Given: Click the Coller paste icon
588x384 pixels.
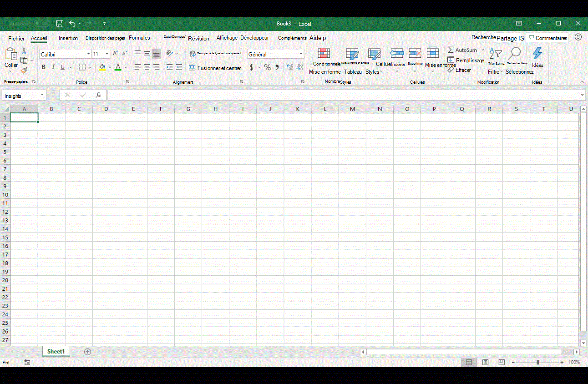Looking at the screenshot, I should click(x=11, y=54).
